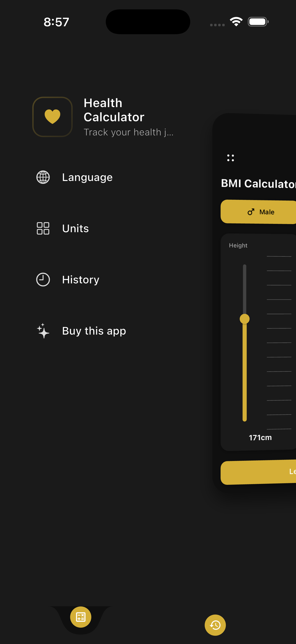Viewport: 296px width, 644px height.
Task: Click the height slider thumb
Action: tap(245, 319)
